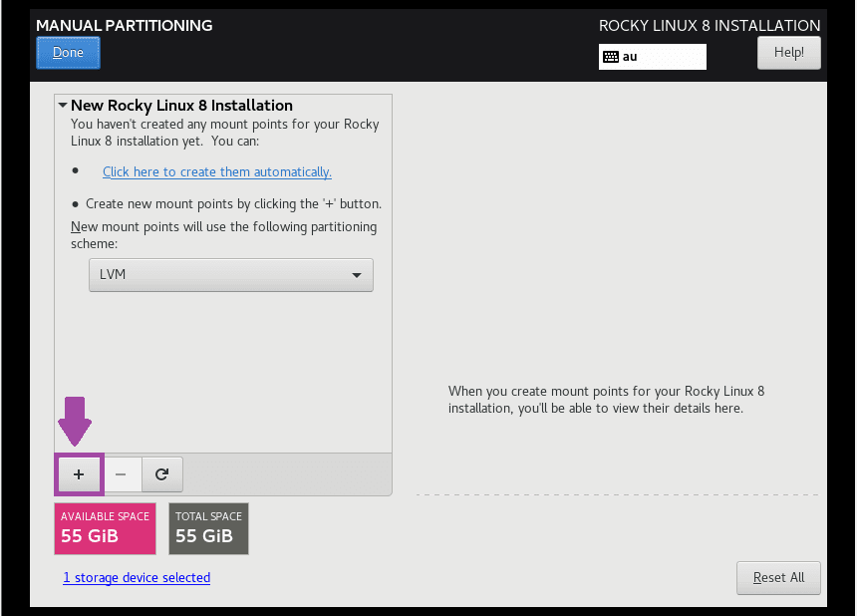Click the 'When you create mount points' message
857x616 pixels.
coord(606,400)
